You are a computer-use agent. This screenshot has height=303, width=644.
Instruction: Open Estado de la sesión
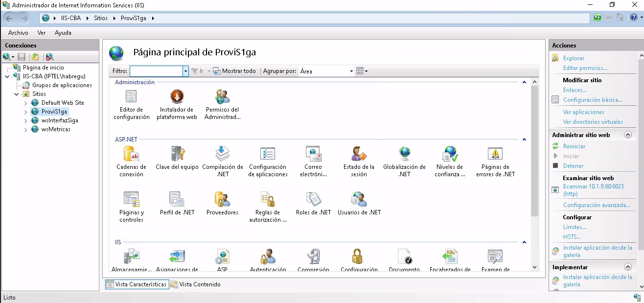359,162
